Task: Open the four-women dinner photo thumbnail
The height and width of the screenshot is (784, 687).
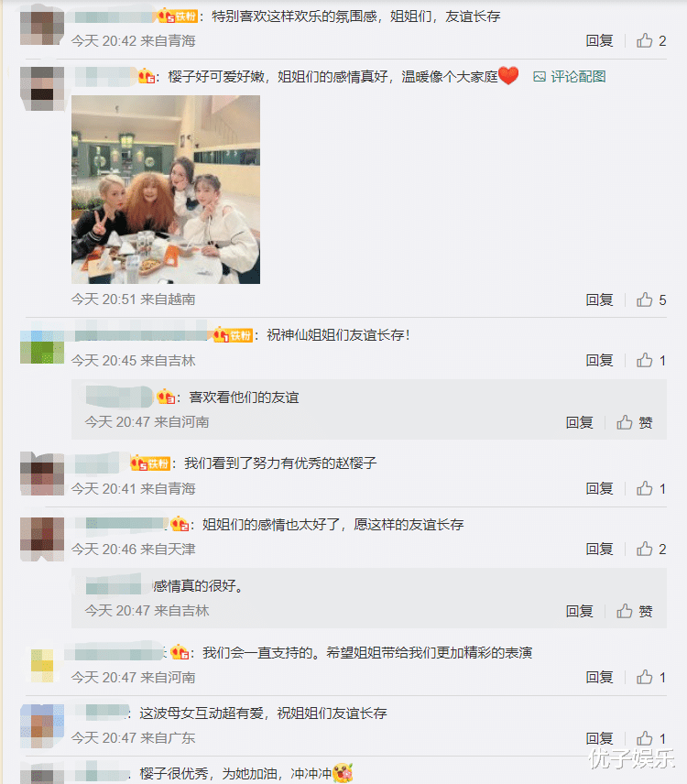Action: tap(166, 190)
